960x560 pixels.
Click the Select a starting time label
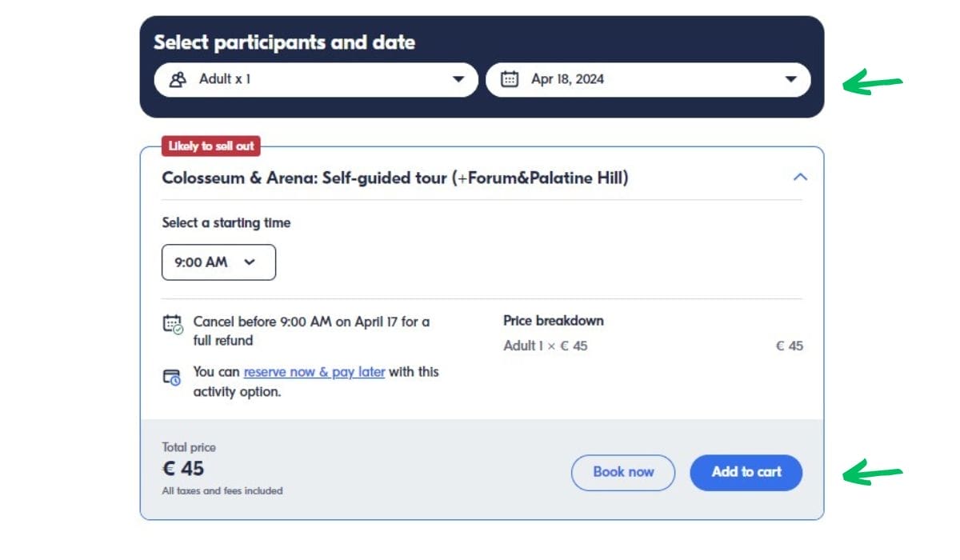[226, 223]
